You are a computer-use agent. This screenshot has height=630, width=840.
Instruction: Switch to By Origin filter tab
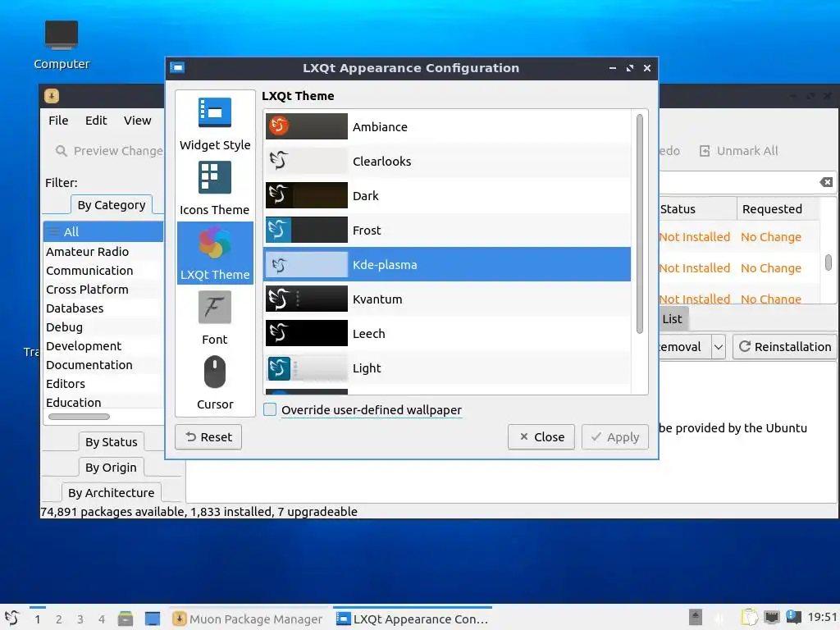[111, 467]
